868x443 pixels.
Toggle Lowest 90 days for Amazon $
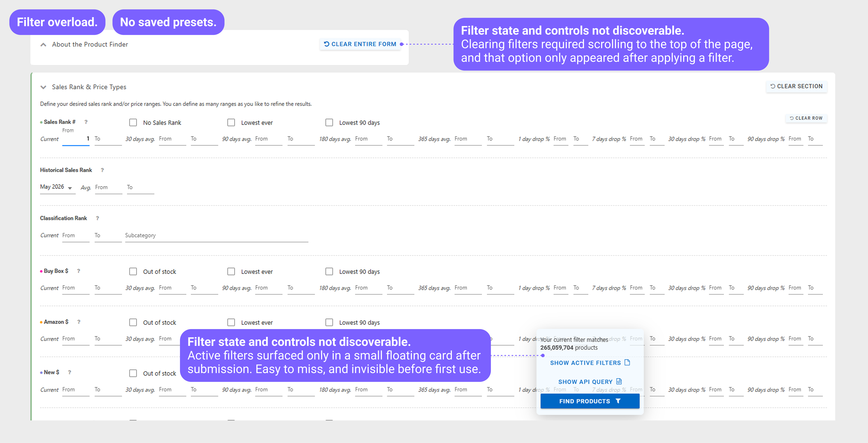pos(329,322)
